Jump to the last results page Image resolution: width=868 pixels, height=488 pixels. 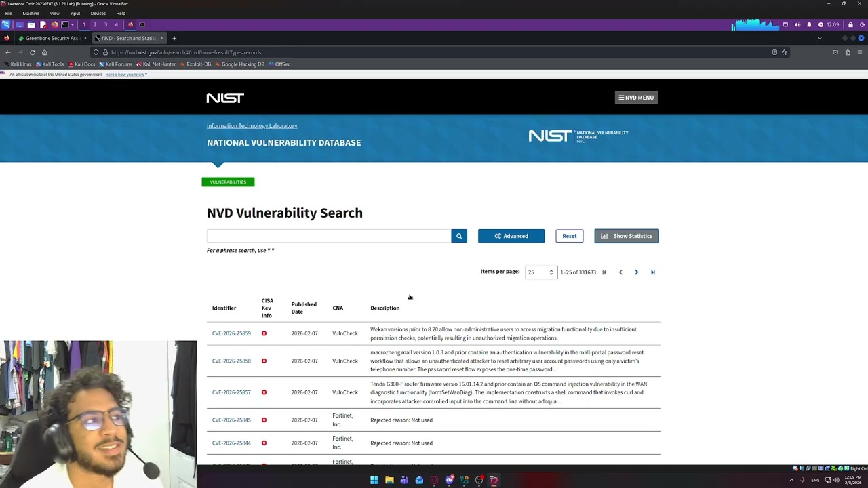coord(653,272)
